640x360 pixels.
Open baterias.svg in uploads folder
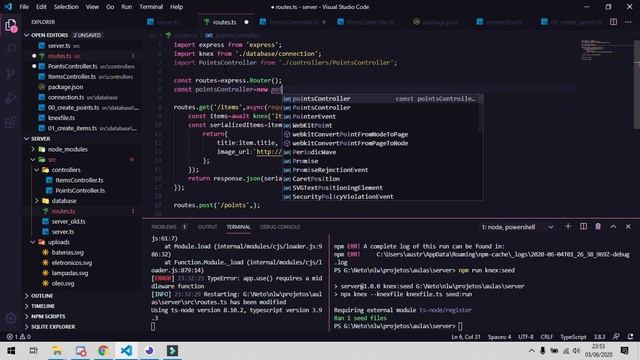pos(67,253)
